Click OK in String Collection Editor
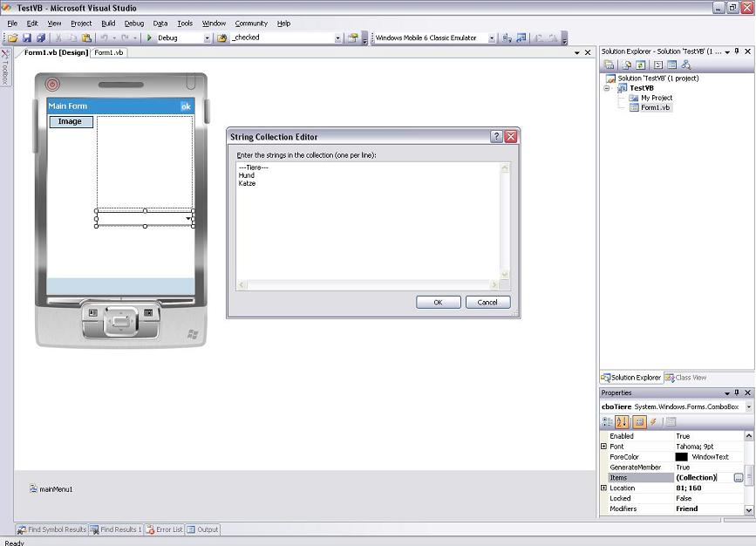Image resolution: width=756 pixels, height=546 pixels. point(439,303)
